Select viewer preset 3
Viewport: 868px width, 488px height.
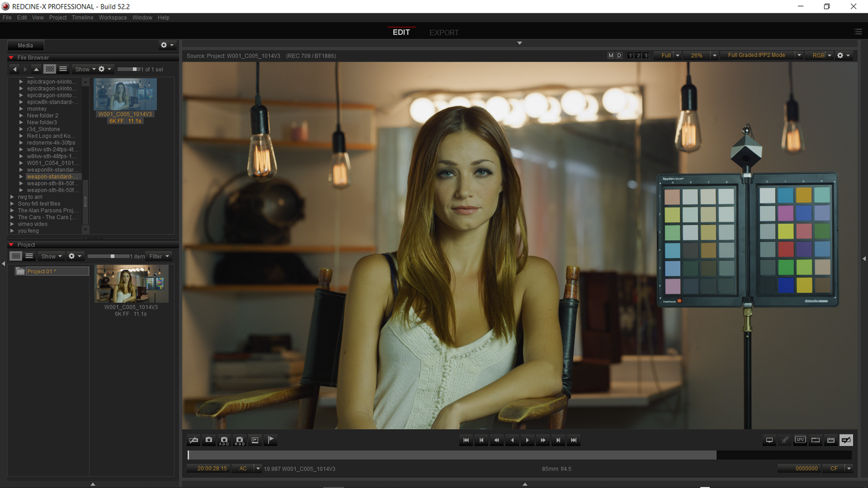click(x=646, y=56)
